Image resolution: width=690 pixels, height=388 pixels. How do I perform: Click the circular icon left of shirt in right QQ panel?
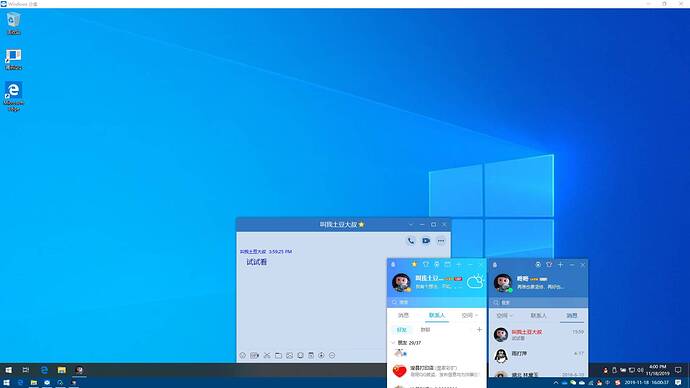coord(538,265)
